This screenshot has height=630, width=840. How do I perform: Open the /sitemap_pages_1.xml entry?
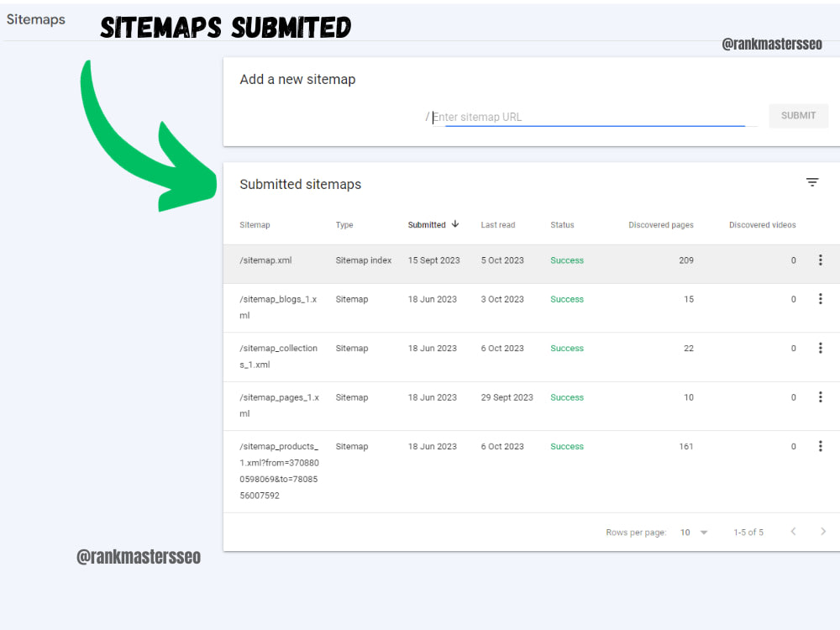pyautogui.click(x=279, y=405)
